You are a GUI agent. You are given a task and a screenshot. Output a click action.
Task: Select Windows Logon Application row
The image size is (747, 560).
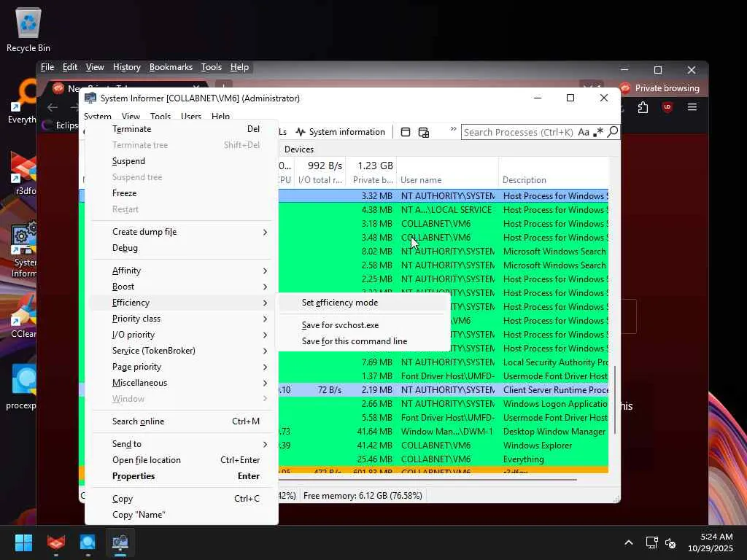coord(443,404)
